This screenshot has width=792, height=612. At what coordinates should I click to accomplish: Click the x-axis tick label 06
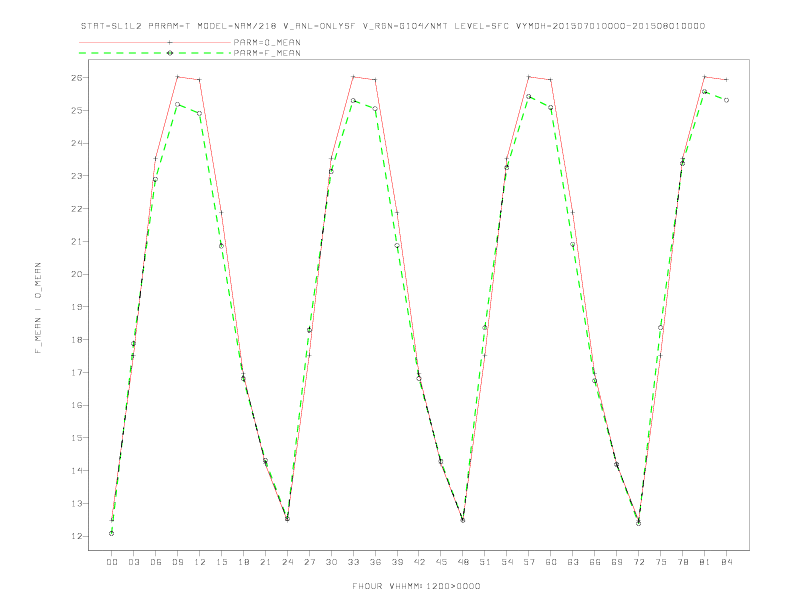point(156,562)
